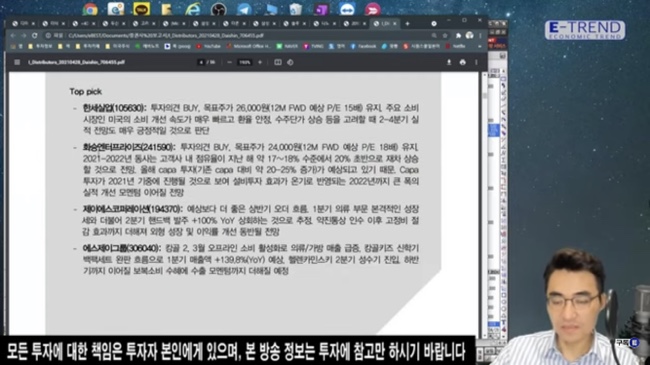Close the active PDF tab
The width and height of the screenshot is (650, 365).
coord(395,24)
